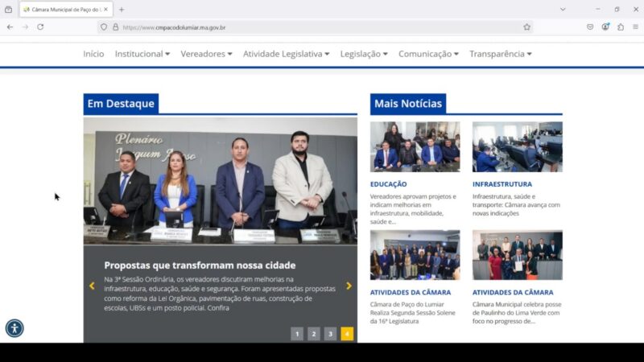Expand the Legislação dropdown menu

[x=364, y=54]
